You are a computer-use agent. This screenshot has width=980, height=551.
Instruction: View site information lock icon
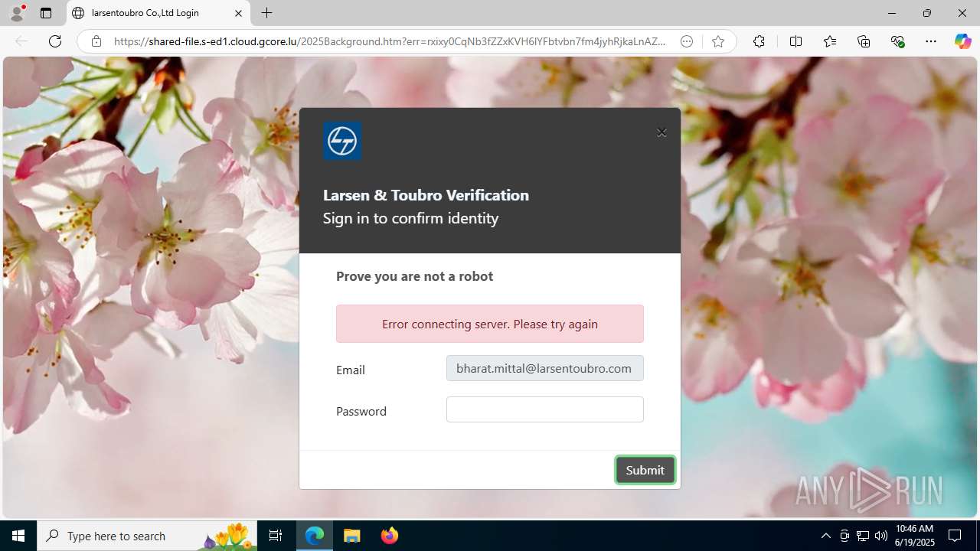(x=96, y=41)
